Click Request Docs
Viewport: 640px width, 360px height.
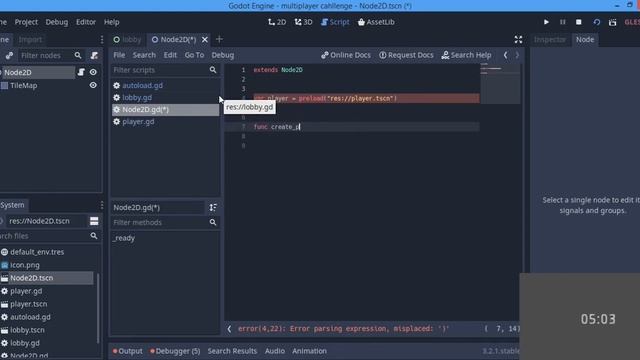coord(406,55)
